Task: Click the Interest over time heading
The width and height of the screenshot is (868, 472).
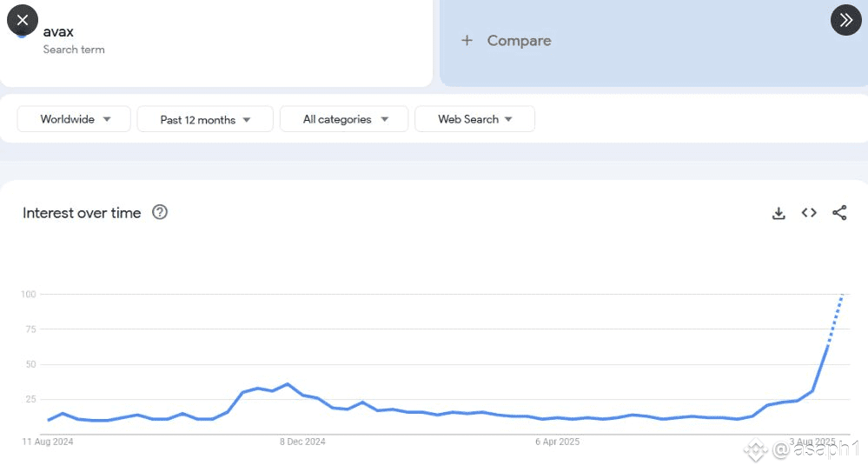Action: pos(82,213)
